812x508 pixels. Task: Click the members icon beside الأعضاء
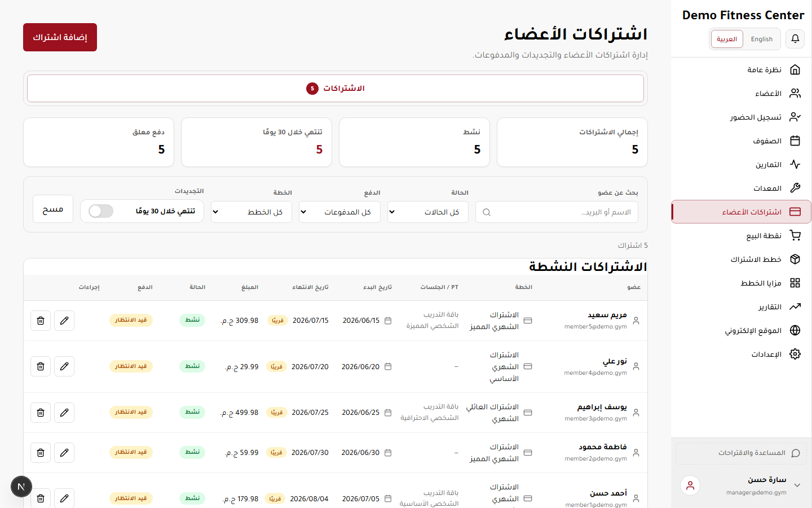[795, 93]
